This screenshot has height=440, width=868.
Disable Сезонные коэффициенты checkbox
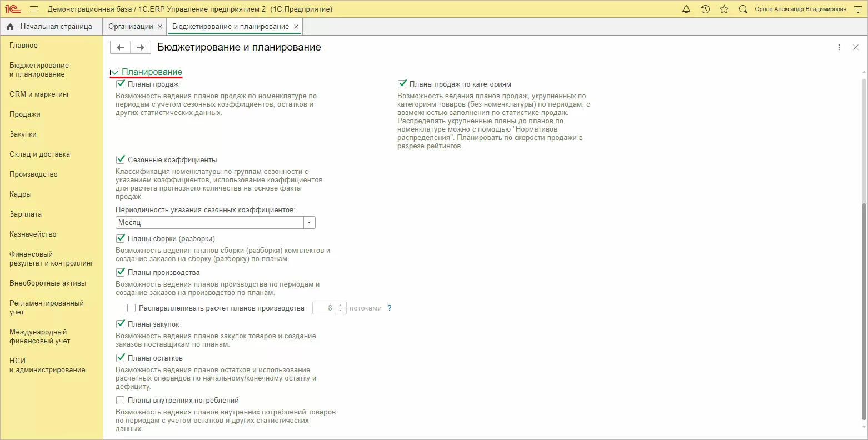(121, 159)
